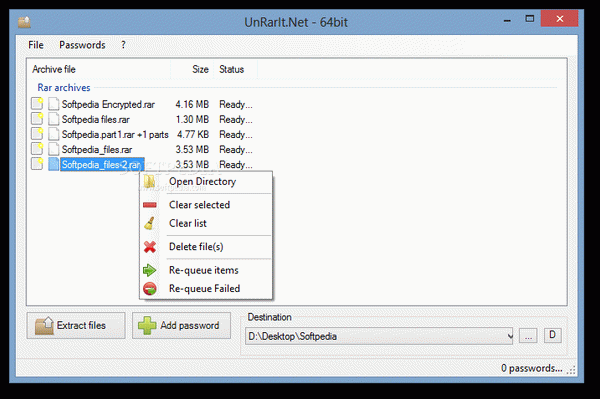Screen dimensions: 600x399
Task: Click the 4.16 MB size value
Action: pyautogui.click(x=192, y=104)
